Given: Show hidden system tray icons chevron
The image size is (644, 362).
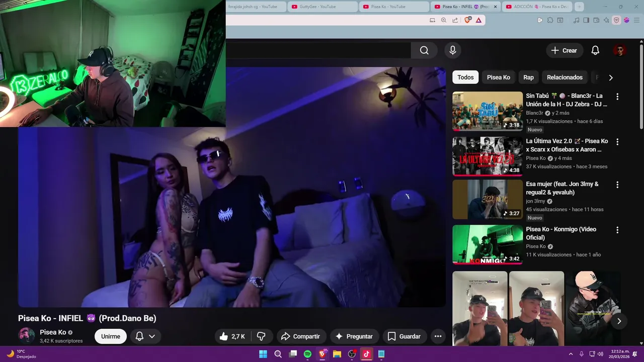Looking at the screenshot, I should (x=571, y=354).
